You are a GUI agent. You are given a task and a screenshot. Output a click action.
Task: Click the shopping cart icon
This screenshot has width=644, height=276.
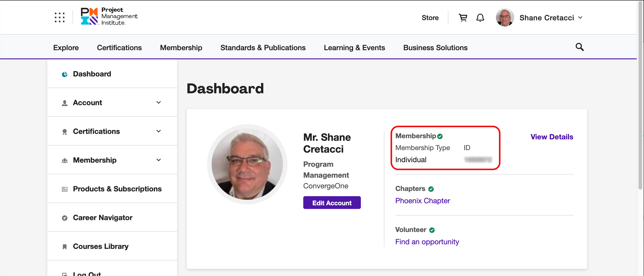click(x=463, y=18)
